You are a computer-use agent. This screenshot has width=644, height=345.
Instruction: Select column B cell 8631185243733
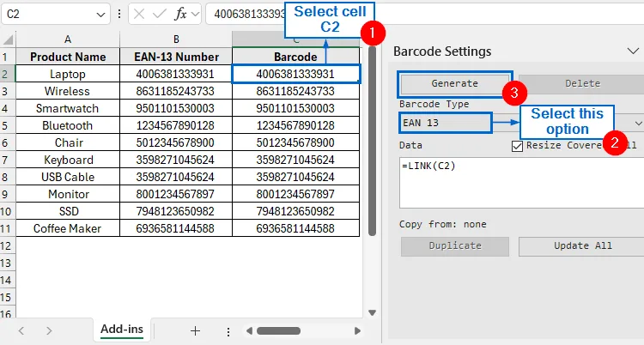pyautogui.click(x=176, y=91)
